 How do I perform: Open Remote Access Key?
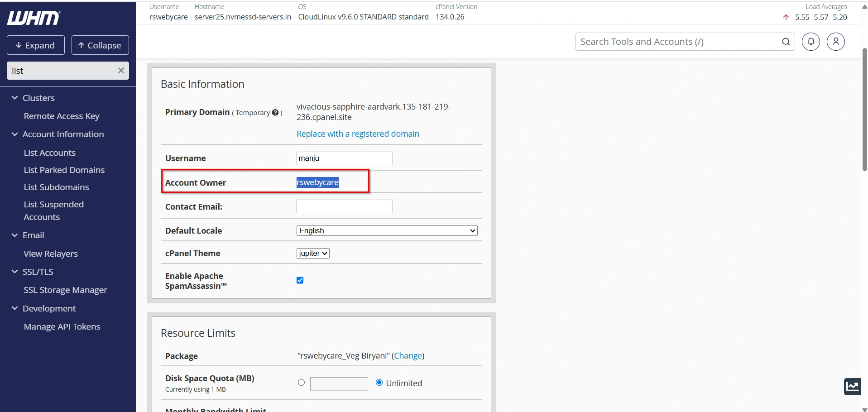coord(62,116)
